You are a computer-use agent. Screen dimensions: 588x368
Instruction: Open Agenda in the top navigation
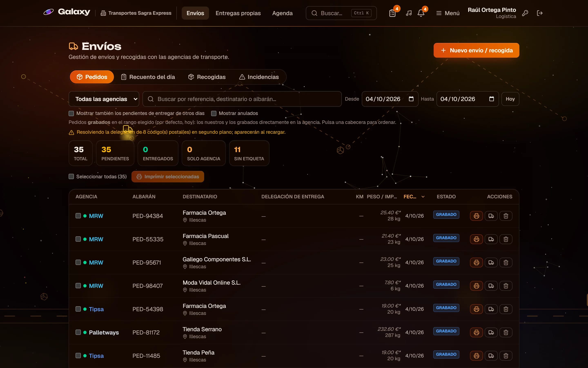point(282,13)
